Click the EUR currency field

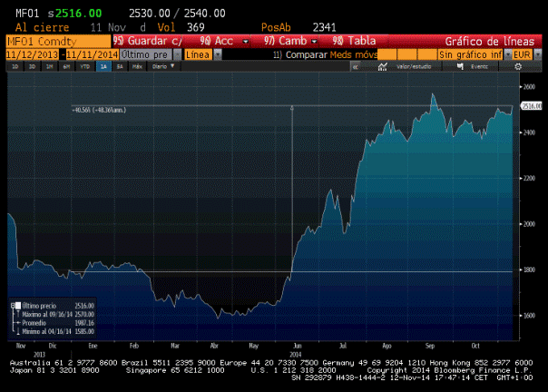point(522,55)
